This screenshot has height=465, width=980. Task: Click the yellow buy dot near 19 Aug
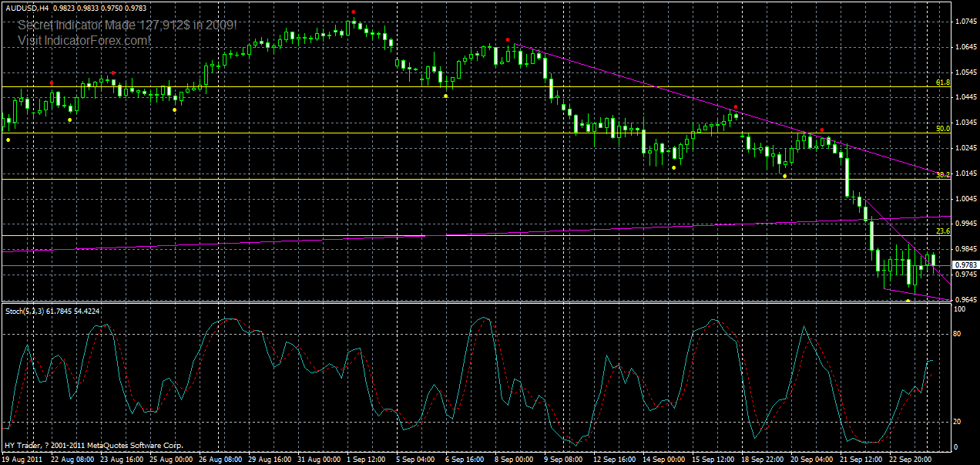pyautogui.click(x=8, y=139)
